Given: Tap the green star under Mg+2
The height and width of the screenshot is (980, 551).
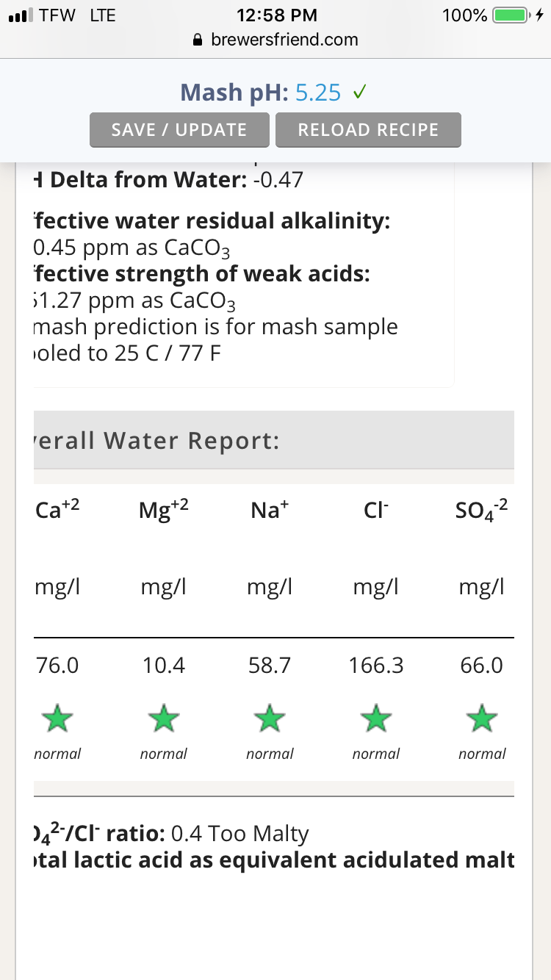Looking at the screenshot, I should coord(164,718).
